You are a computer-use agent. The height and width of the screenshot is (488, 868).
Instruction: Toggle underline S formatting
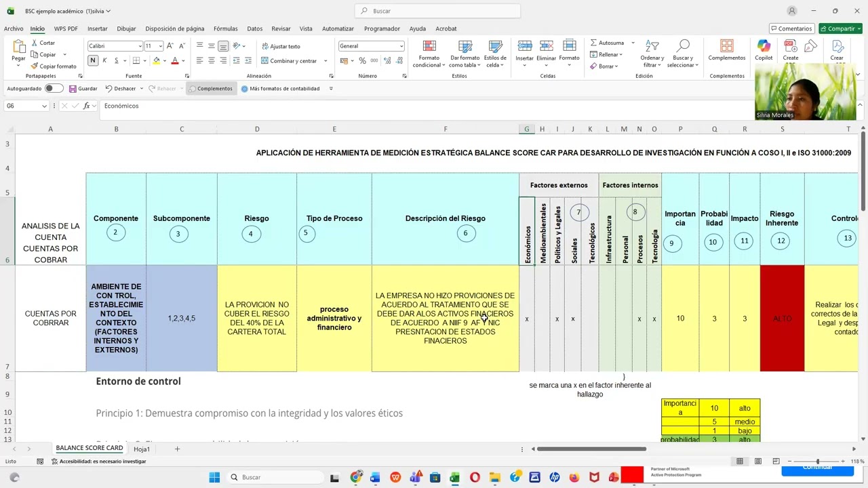116,60
